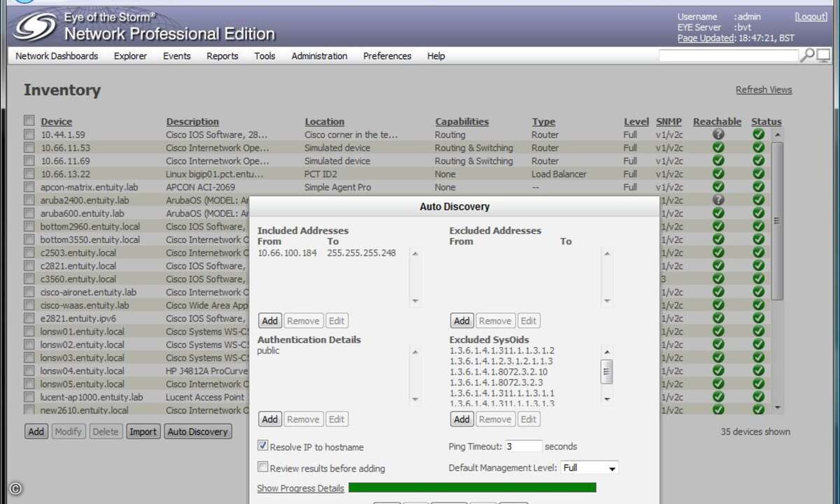Sort the inventory by the Device column header
Screen dimensions: 840x504
point(56,121)
